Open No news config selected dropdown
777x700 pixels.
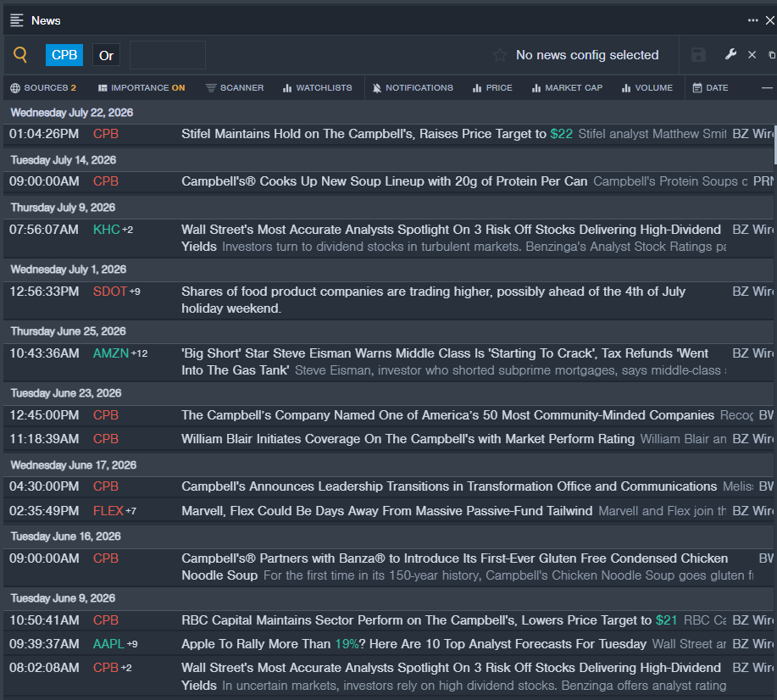coord(587,55)
